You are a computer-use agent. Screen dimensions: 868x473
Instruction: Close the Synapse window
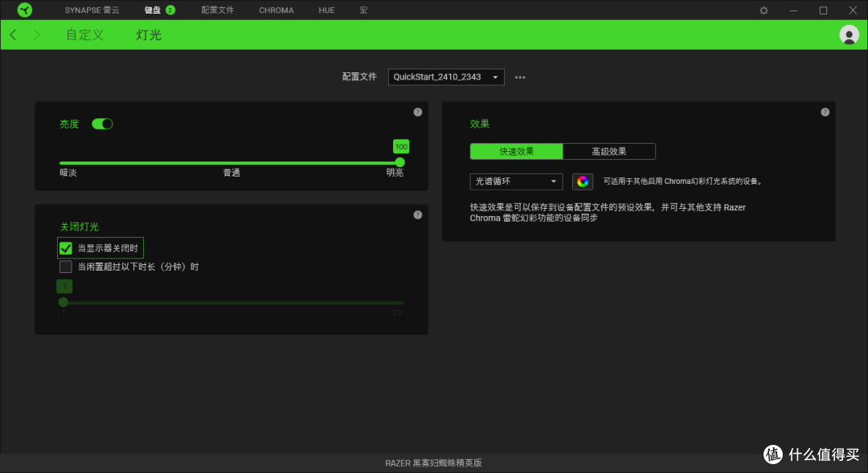(853, 10)
